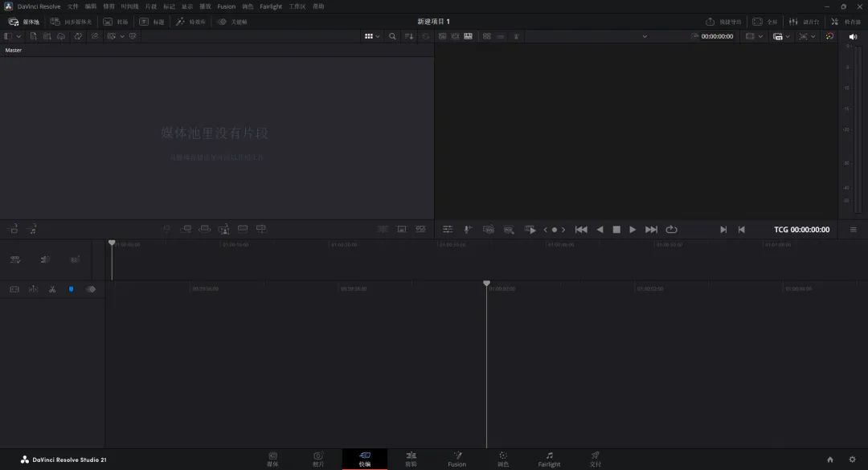Click the TCG 00:00:00:00 timecode display
868x470 pixels.
(801, 230)
